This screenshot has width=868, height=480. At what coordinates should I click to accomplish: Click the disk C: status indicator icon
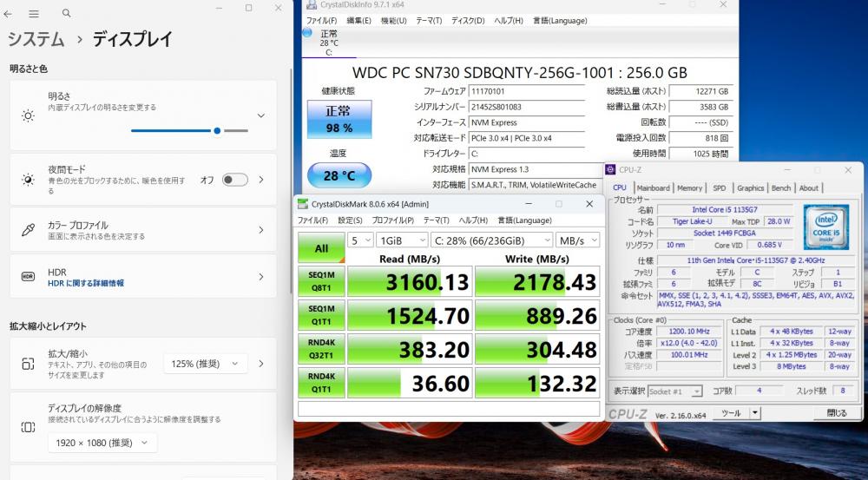307,33
